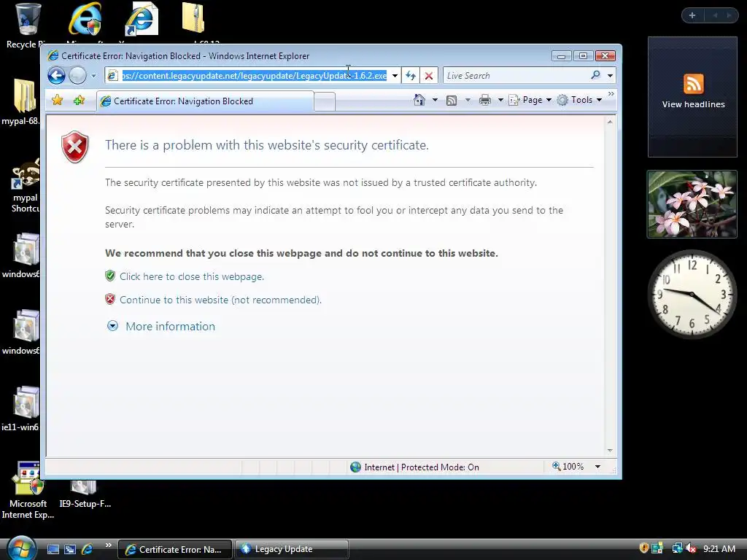Click Internet | Protected Mode: On status
Viewport: 747px width, 560px height.
[414, 467]
